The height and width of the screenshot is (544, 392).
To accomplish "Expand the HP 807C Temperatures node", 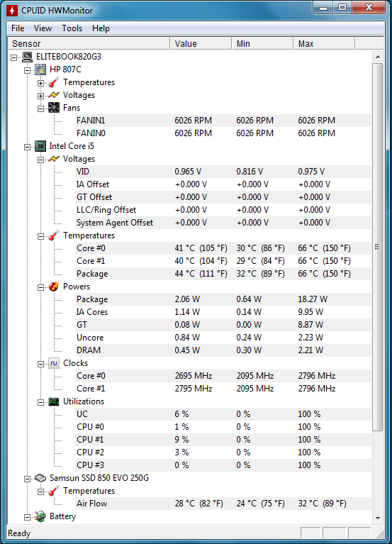I will point(41,83).
